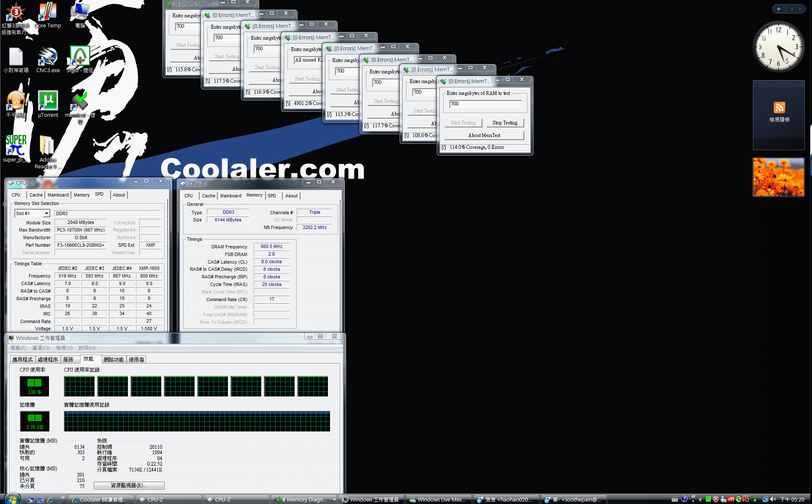Click the orange flowers slideshow gadget
This screenshot has height=504, width=812.
point(779,177)
